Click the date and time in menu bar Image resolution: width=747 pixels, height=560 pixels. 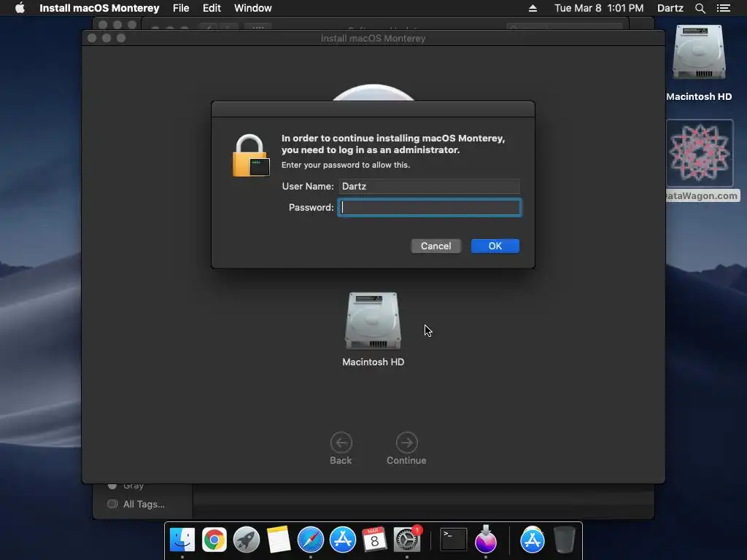tap(599, 8)
